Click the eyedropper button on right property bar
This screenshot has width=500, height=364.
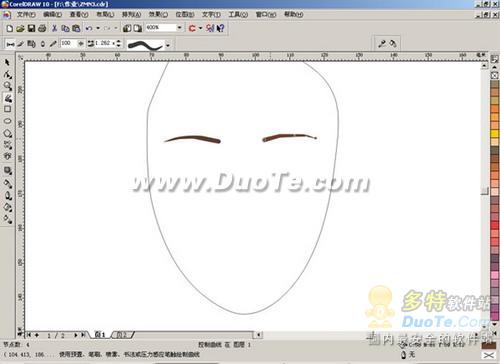381,44
